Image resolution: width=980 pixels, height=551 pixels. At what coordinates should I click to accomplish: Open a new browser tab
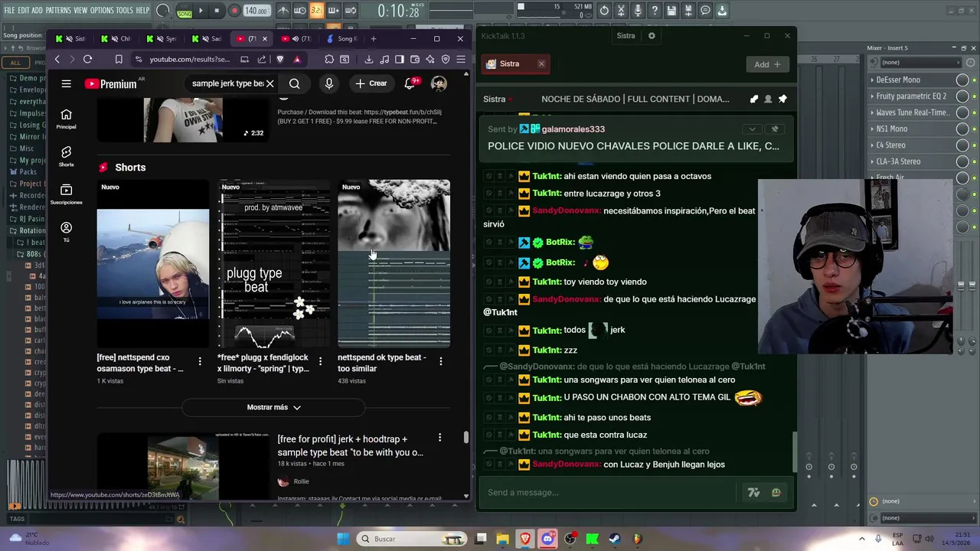(374, 38)
